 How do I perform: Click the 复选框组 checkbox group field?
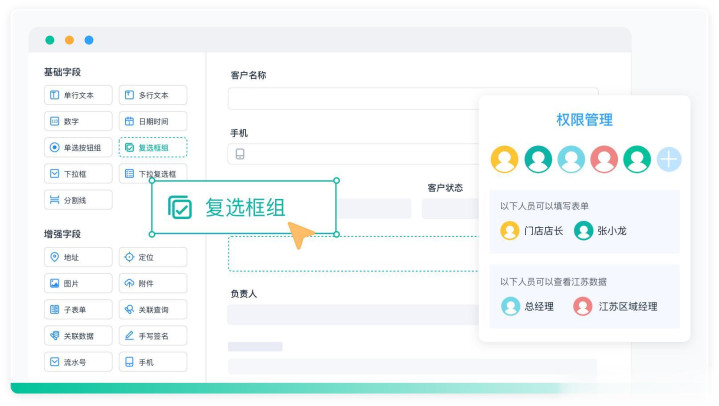(152, 147)
